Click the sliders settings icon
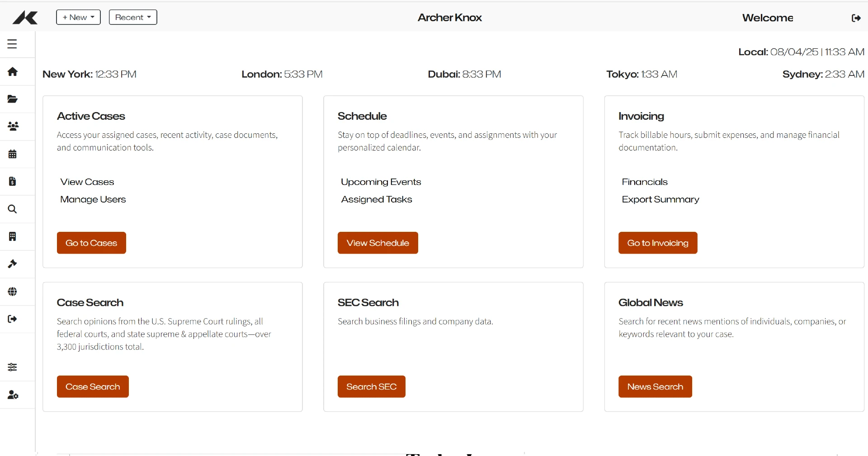 (x=13, y=367)
